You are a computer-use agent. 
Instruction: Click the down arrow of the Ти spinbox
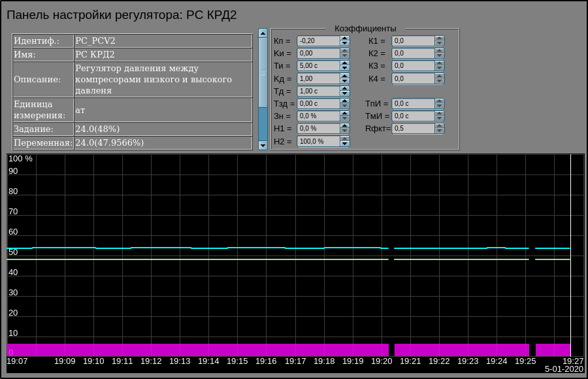[x=344, y=69]
